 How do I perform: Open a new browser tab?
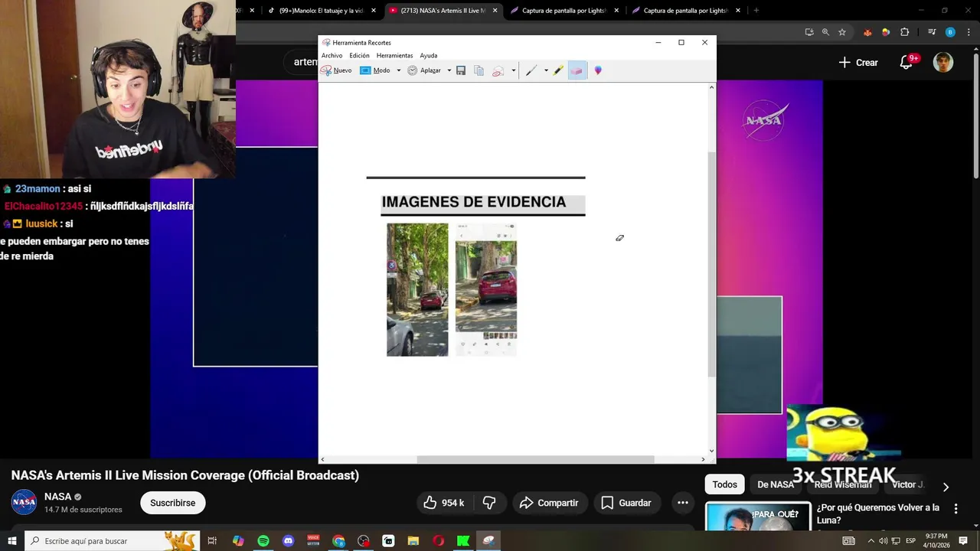756,11
